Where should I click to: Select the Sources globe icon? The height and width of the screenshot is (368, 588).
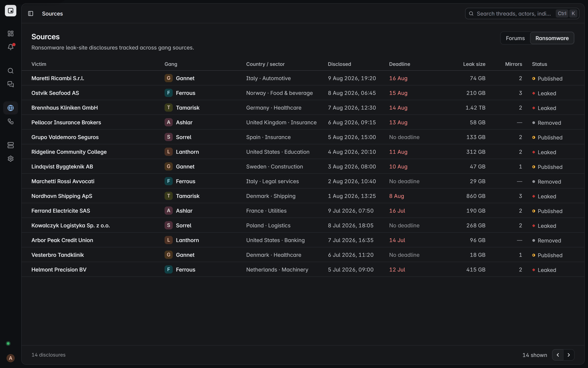pyautogui.click(x=10, y=108)
